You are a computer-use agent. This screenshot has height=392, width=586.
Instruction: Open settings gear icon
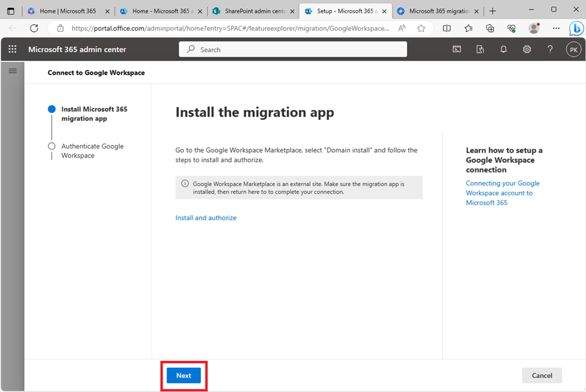[526, 49]
